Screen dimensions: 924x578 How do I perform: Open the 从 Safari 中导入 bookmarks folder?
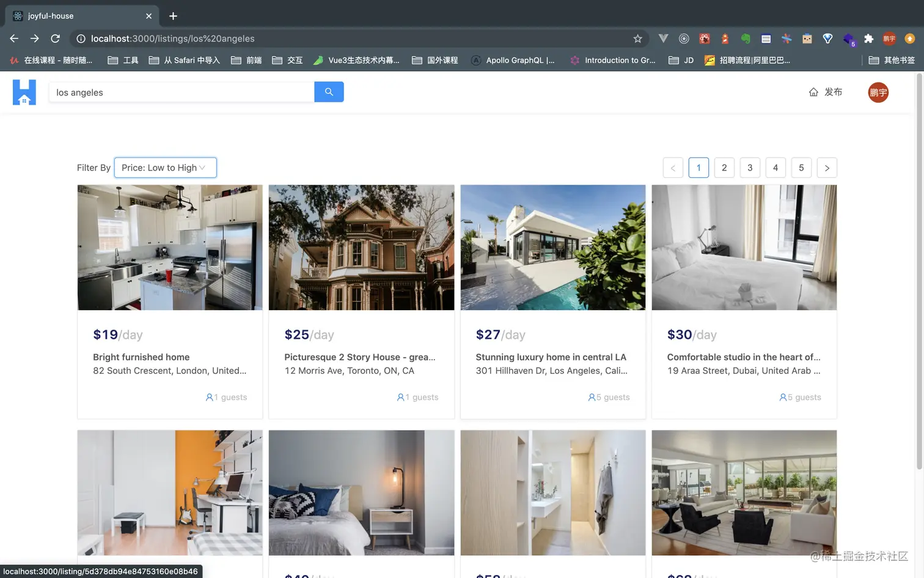coord(184,60)
